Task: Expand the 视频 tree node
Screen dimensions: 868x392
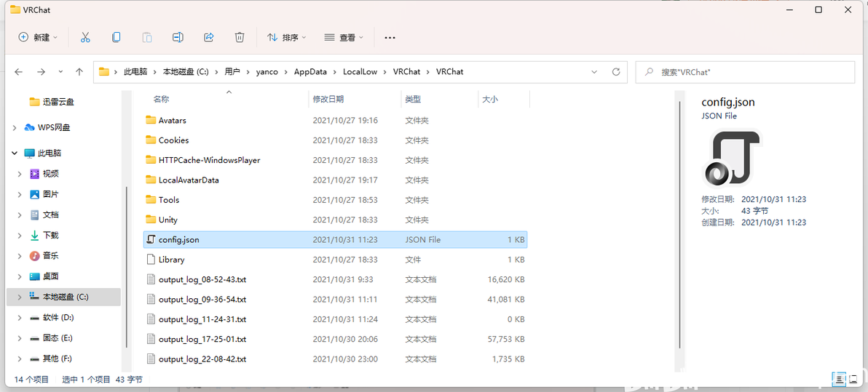Action: click(x=20, y=174)
